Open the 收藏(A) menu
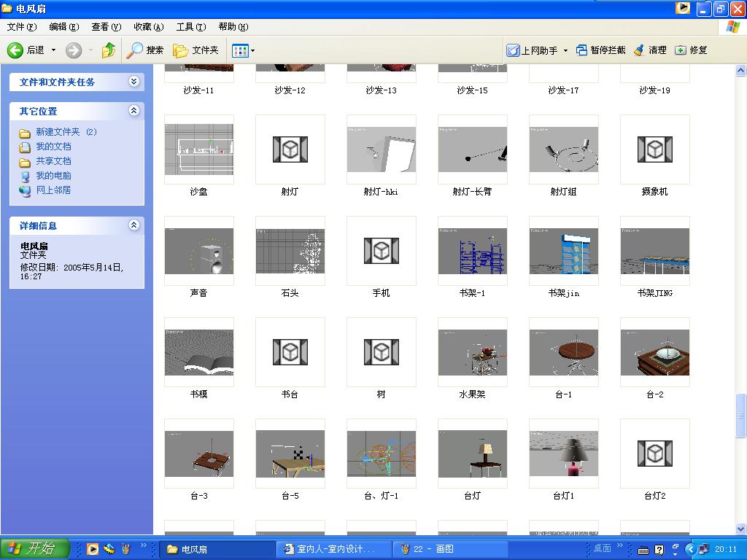The height and width of the screenshot is (560, 747). [149, 27]
